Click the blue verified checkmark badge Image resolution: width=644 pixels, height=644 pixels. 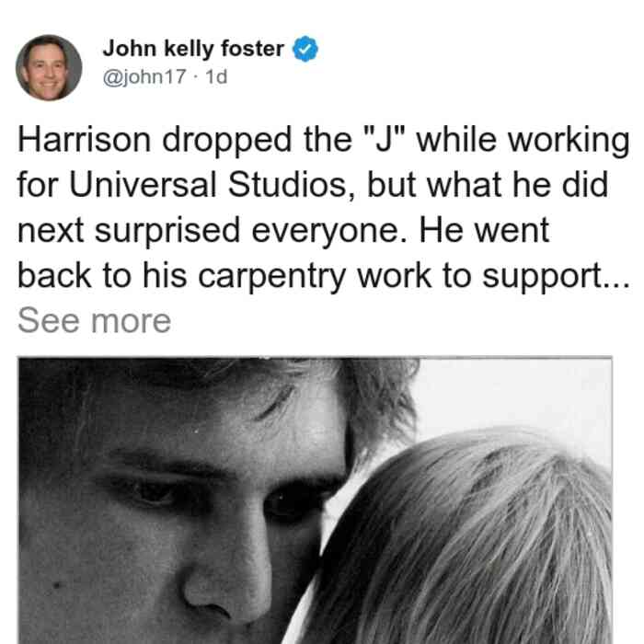coord(305,49)
